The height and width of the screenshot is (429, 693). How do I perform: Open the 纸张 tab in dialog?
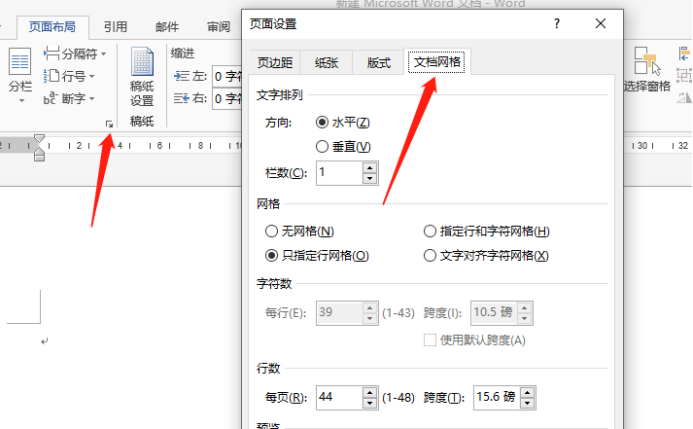click(x=326, y=62)
